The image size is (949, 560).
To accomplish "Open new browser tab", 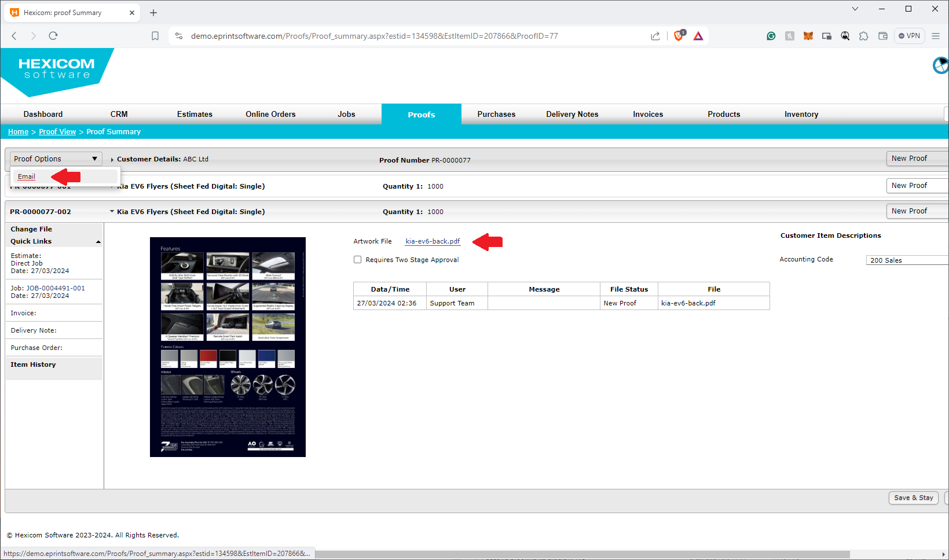I will point(153,13).
